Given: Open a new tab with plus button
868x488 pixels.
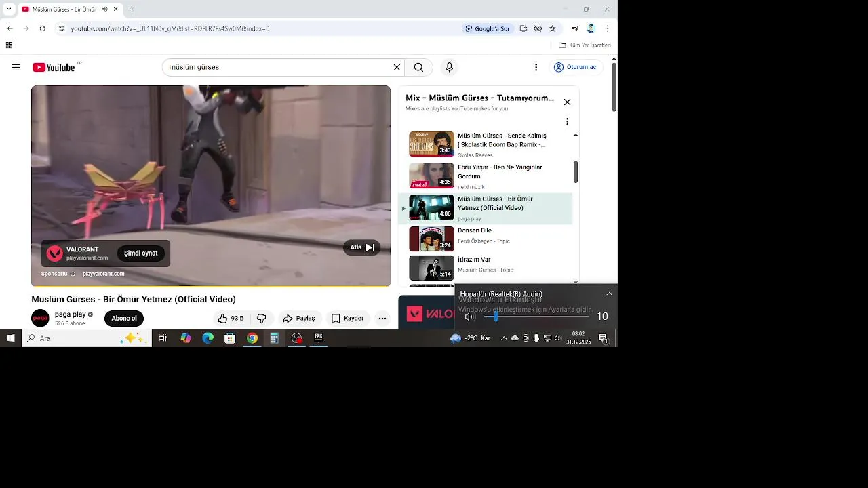Looking at the screenshot, I should pyautogui.click(x=132, y=9).
